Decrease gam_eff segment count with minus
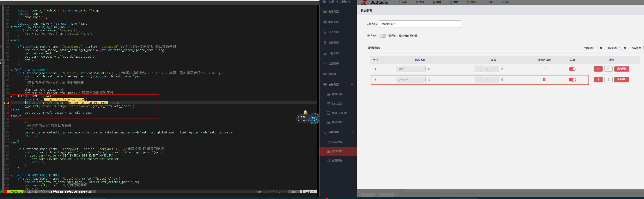644x199 pixels. pyautogui.click(x=477, y=80)
